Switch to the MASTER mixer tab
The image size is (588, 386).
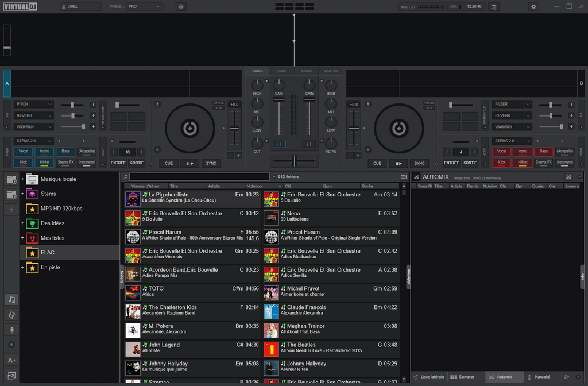[x=330, y=71]
